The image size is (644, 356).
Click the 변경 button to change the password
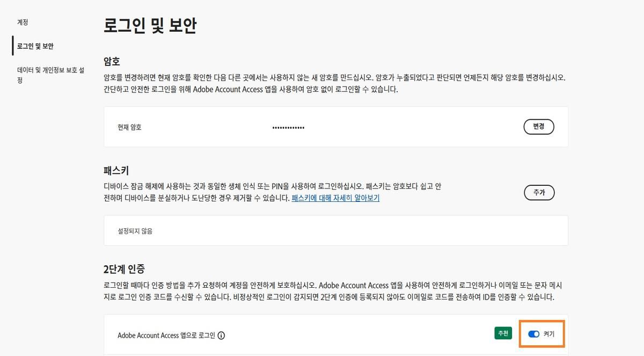click(x=539, y=127)
